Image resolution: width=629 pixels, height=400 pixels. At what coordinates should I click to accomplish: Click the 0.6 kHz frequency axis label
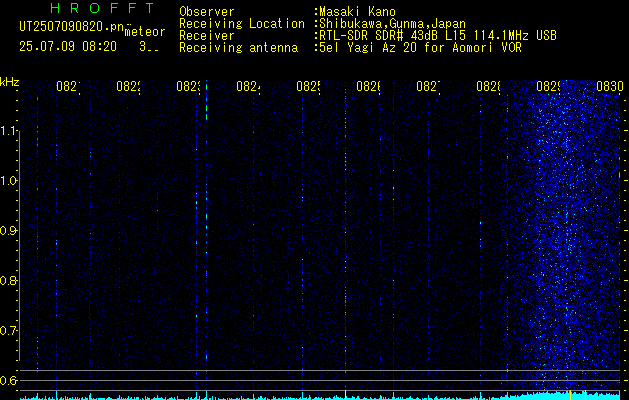click(9, 380)
